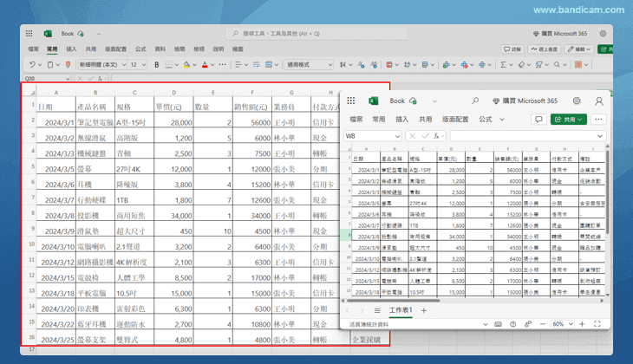Click the Insert cells icon

(x=446, y=65)
